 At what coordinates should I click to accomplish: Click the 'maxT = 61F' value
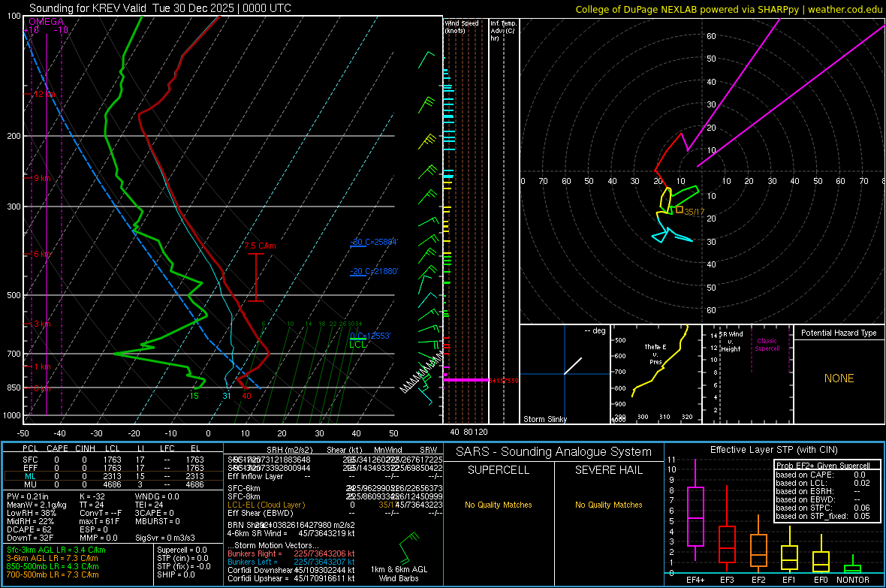pyautogui.click(x=99, y=521)
